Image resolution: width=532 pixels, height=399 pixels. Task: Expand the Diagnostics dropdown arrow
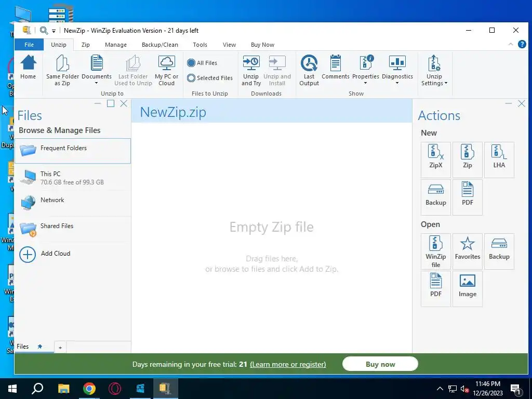pyautogui.click(x=397, y=83)
